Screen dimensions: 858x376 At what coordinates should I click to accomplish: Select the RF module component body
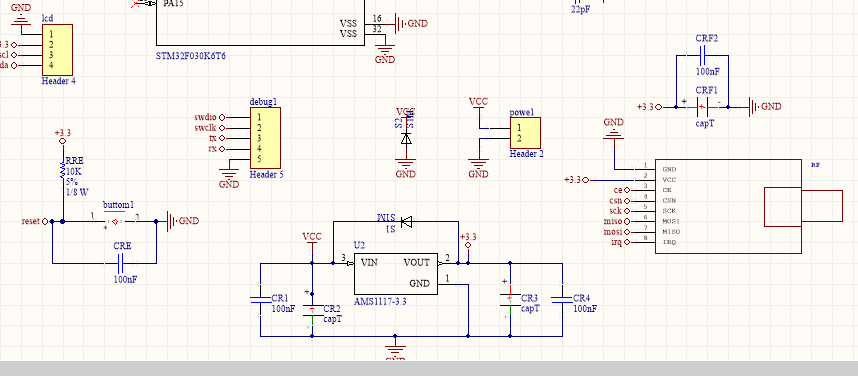tap(728, 206)
